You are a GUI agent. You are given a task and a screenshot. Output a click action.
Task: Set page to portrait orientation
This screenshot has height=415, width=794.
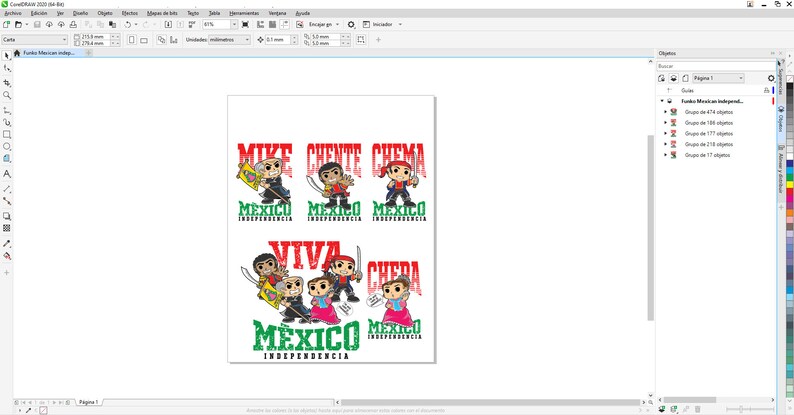click(132, 39)
